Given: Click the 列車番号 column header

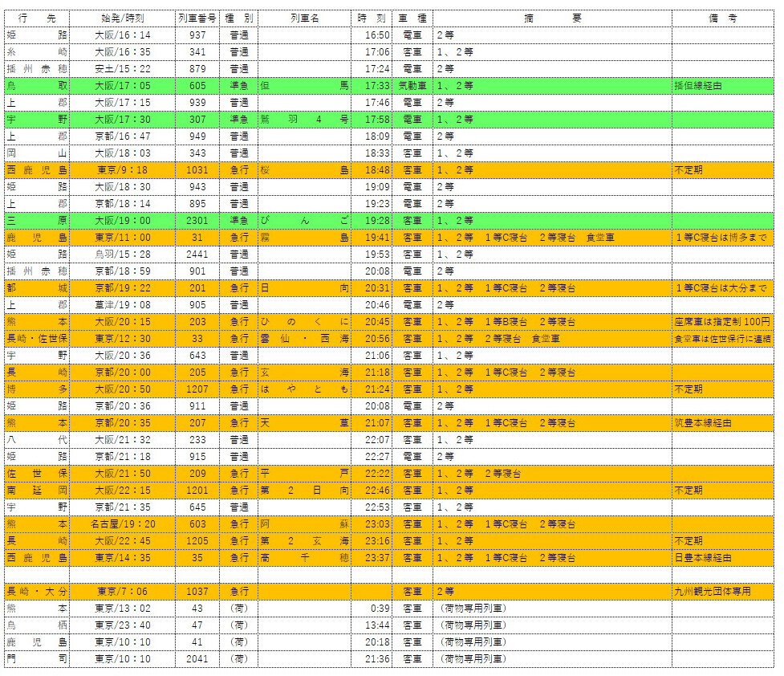Looking at the screenshot, I should (x=197, y=18).
